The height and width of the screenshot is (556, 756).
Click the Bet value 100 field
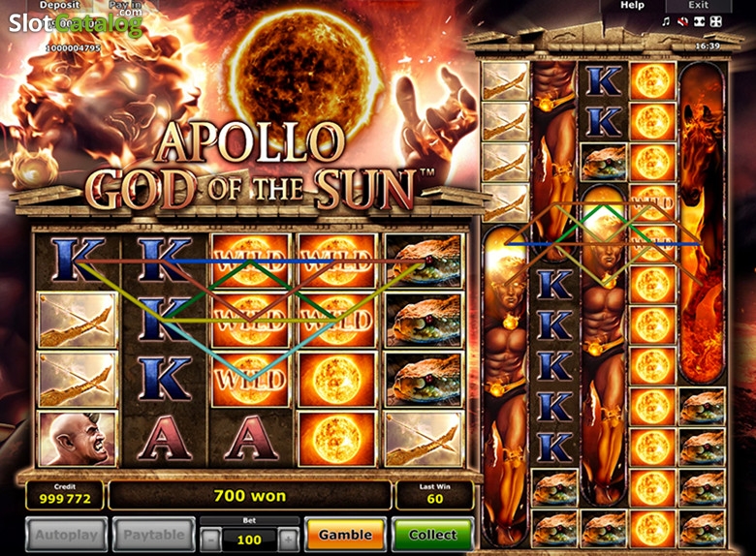tap(249, 541)
